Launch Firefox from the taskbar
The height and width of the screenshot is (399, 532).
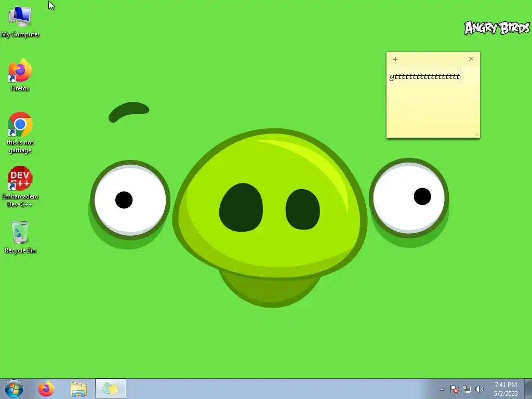(46, 389)
